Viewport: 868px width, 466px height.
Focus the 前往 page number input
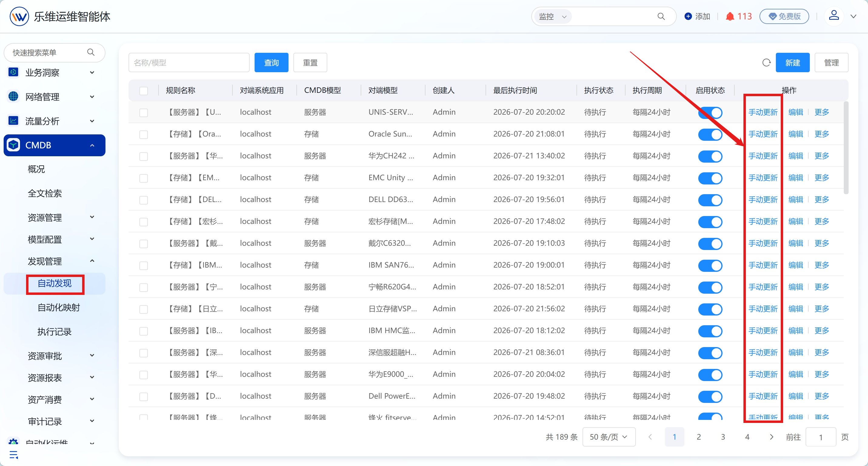click(x=820, y=437)
